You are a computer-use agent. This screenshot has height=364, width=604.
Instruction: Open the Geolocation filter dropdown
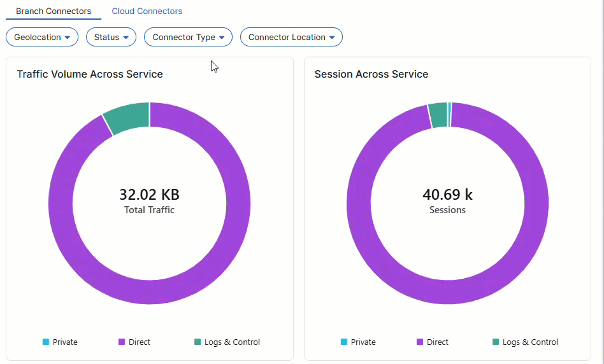tap(42, 38)
